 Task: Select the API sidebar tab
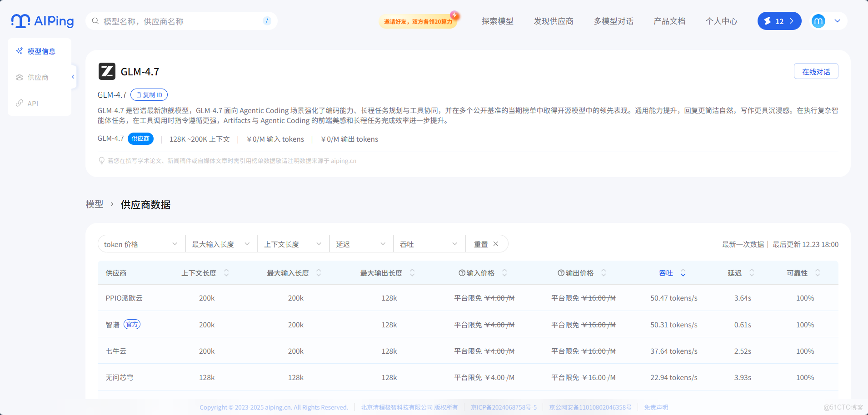coord(40,104)
